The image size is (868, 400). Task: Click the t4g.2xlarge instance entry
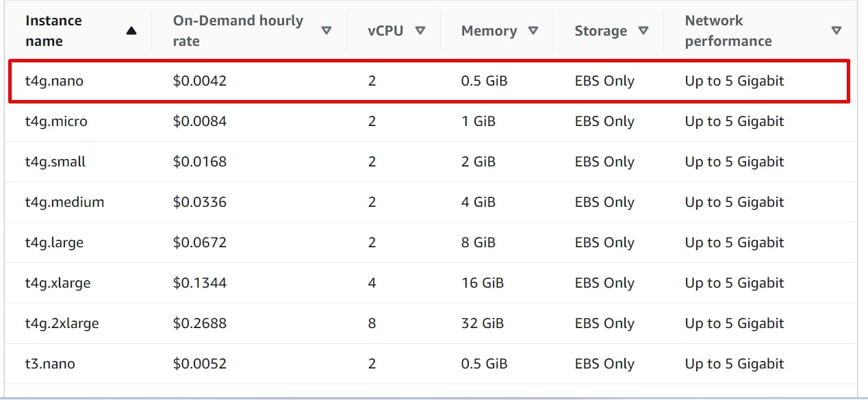pos(63,323)
